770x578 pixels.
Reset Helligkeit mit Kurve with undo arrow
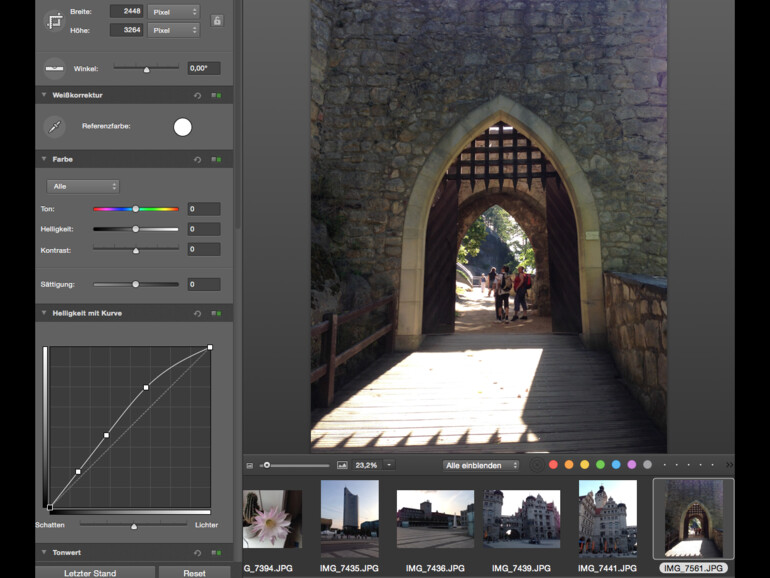pyautogui.click(x=198, y=313)
